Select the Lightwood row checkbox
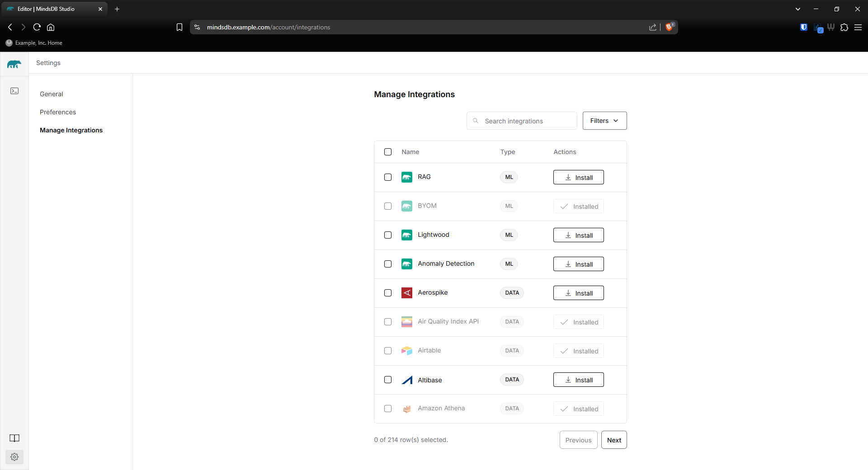The width and height of the screenshot is (868, 470). point(388,235)
